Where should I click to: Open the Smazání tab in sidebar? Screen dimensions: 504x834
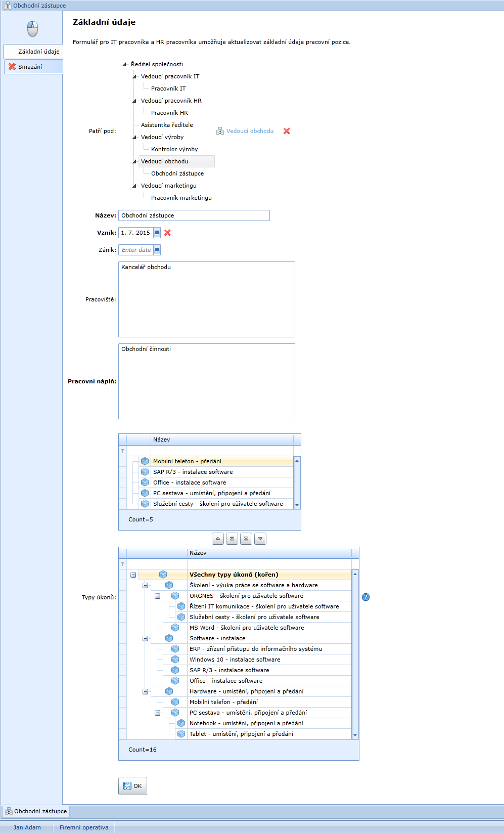tap(30, 67)
